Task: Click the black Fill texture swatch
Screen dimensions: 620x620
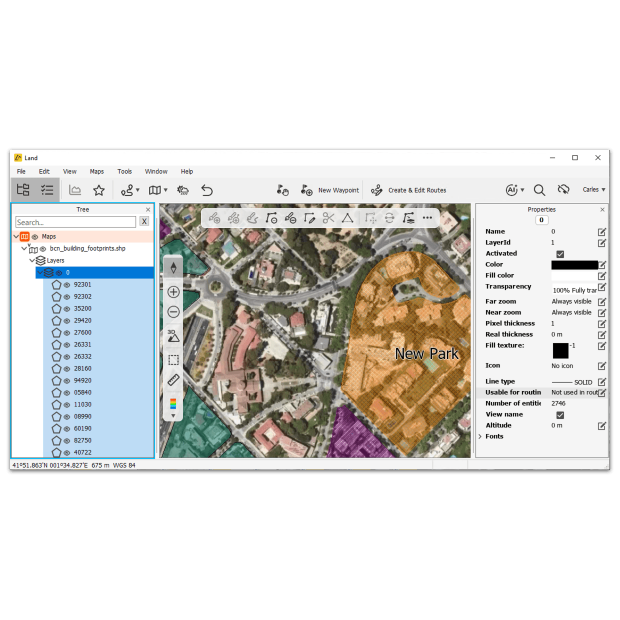Action: tap(560, 350)
